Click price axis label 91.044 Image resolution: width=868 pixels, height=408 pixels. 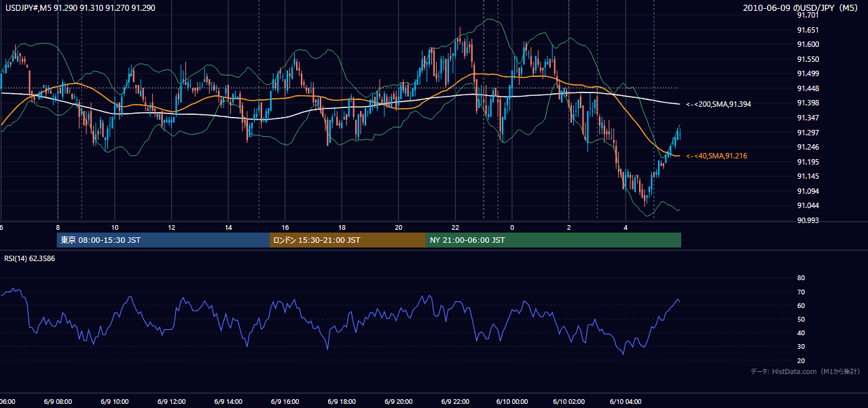point(808,205)
